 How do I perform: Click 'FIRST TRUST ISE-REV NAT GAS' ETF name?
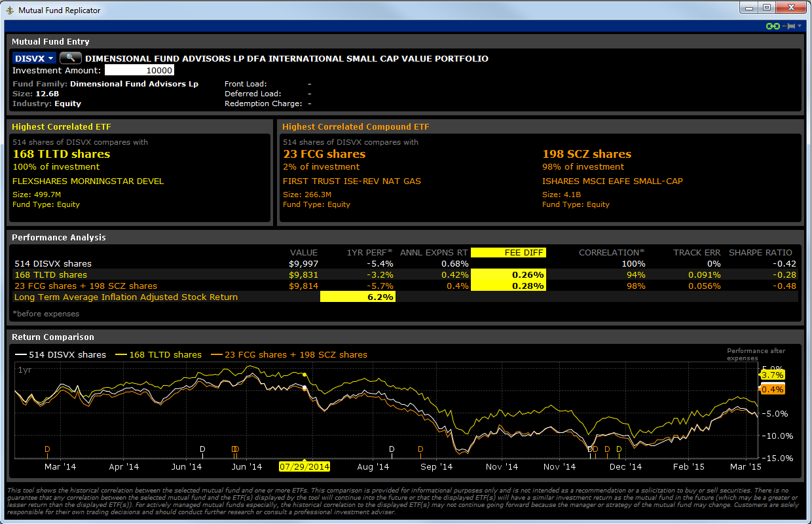[352, 181]
